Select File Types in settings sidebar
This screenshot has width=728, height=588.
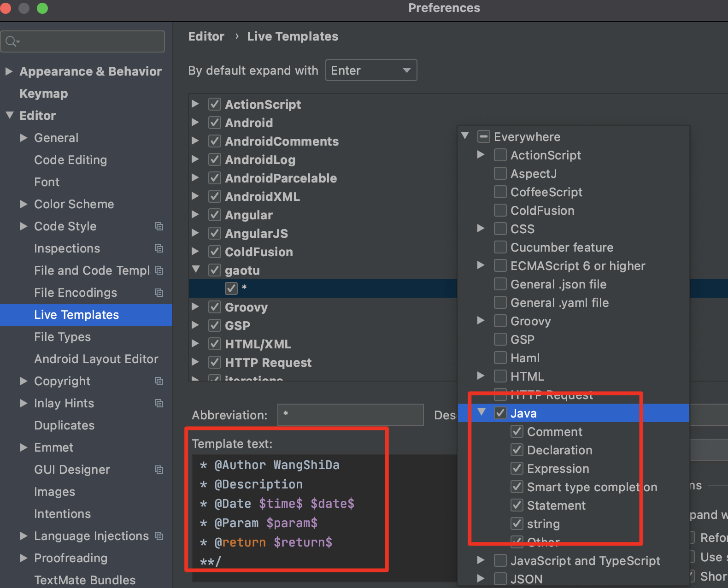click(x=62, y=337)
